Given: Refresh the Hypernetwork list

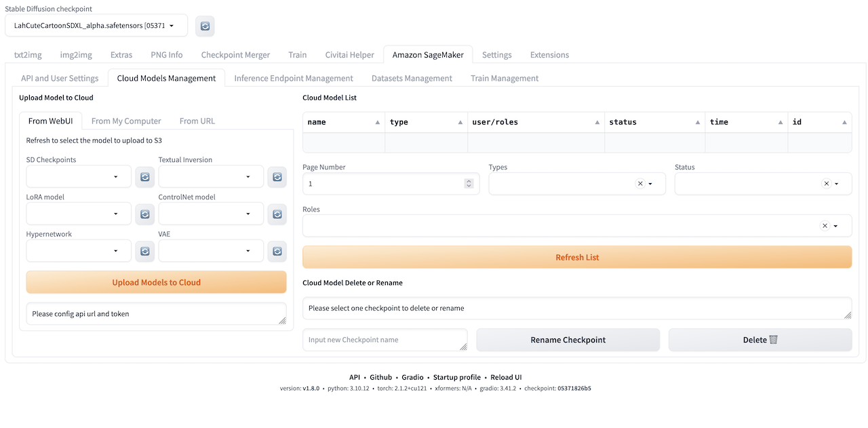Looking at the screenshot, I should [x=144, y=251].
